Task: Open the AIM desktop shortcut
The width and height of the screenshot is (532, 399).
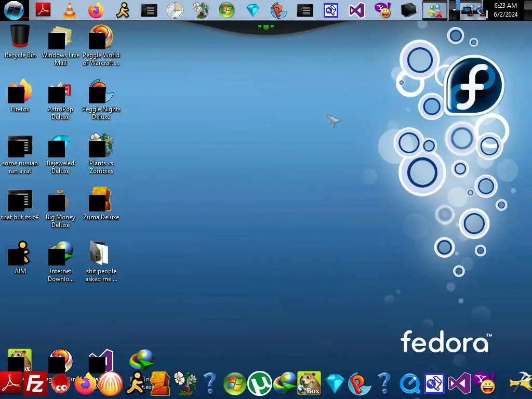Action: [20, 257]
